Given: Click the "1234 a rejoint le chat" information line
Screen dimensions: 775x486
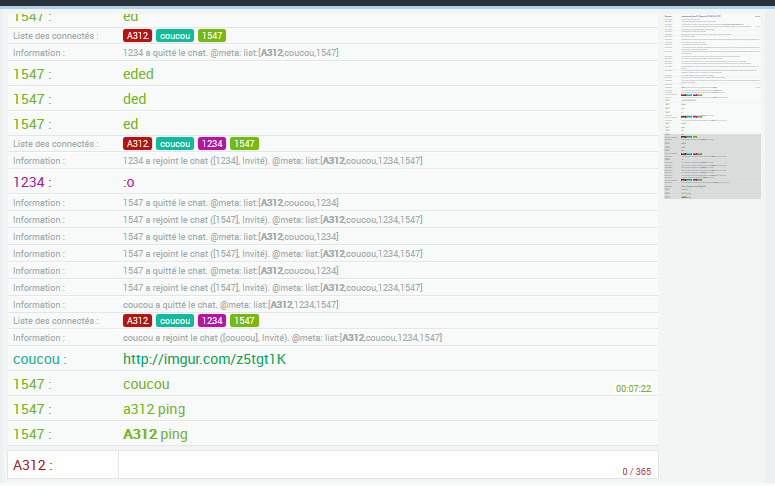Looking at the screenshot, I should point(273,161).
